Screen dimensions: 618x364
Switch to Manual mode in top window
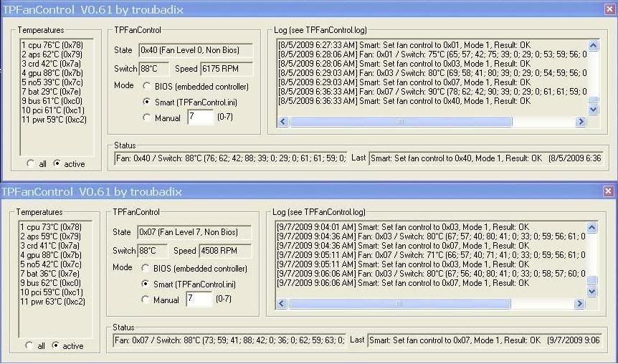click(x=147, y=118)
